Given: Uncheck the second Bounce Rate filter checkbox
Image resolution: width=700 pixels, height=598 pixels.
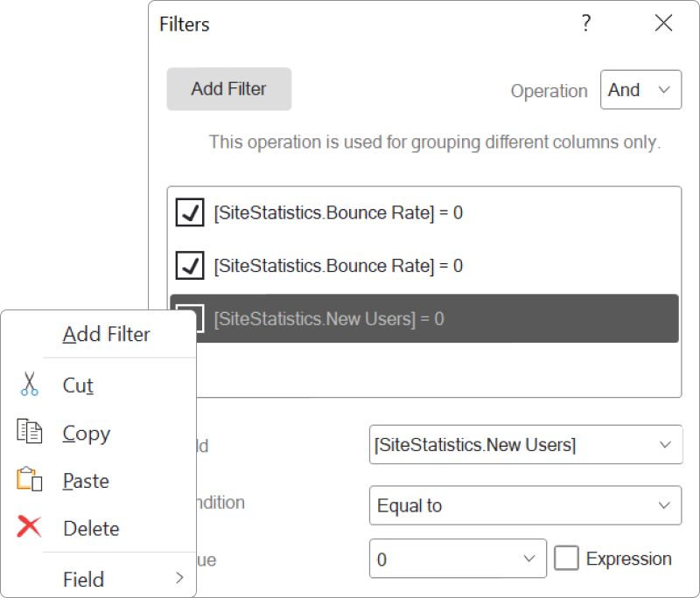Looking at the screenshot, I should click(x=190, y=266).
